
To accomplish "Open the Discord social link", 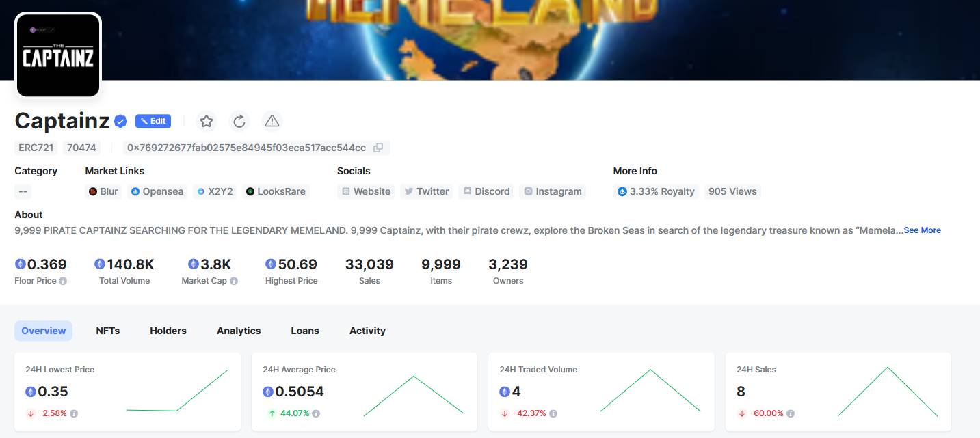I will (486, 191).
